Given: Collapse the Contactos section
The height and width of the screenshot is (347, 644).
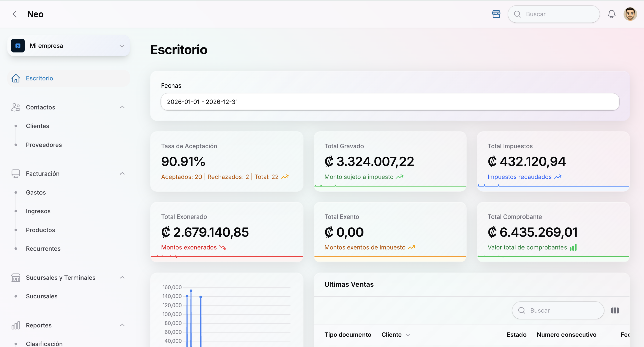Looking at the screenshot, I should coord(122,107).
